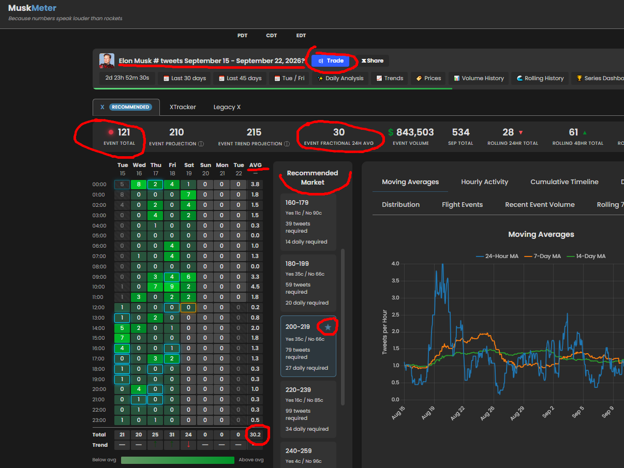This screenshot has height=468, width=624.
Task: Click the Wed 16 column header
Action: [139, 169]
